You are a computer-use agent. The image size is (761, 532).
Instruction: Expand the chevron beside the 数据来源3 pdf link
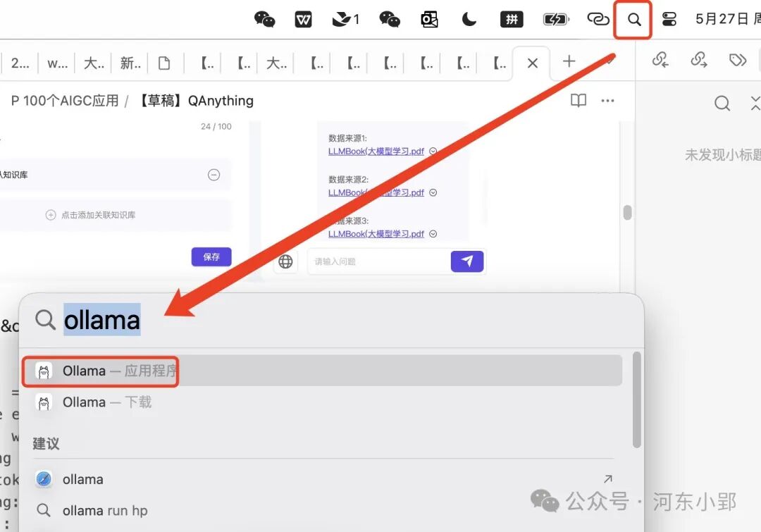click(433, 234)
